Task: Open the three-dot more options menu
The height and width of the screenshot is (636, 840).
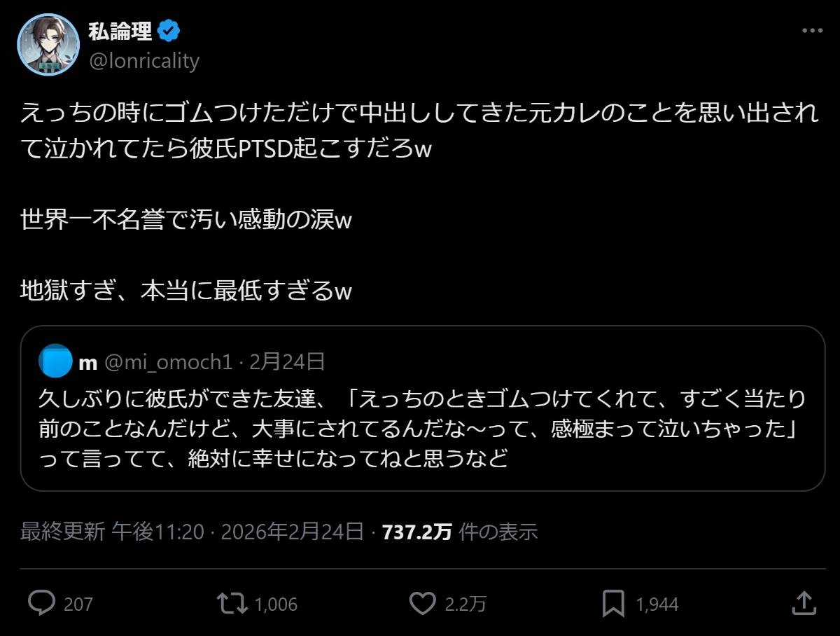Action: point(811,31)
